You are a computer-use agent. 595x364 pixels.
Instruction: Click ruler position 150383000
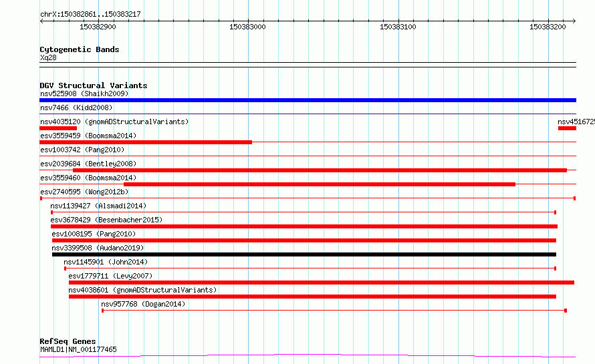pos(247,27)
